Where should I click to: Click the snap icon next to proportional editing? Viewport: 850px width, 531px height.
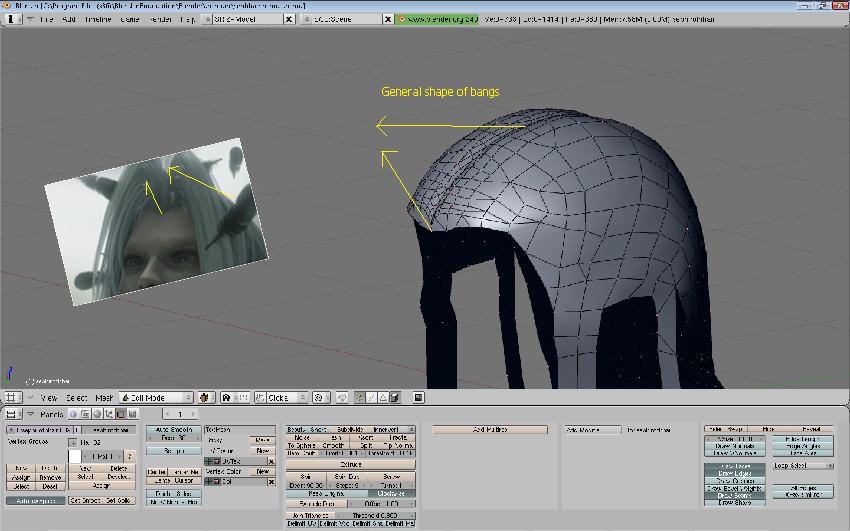(342, 398)
